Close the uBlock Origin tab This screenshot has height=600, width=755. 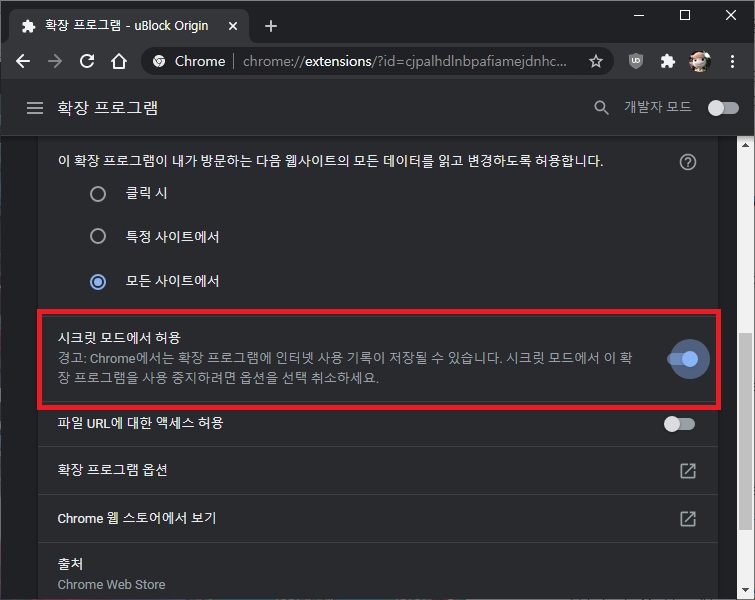[x=233, y=26]
